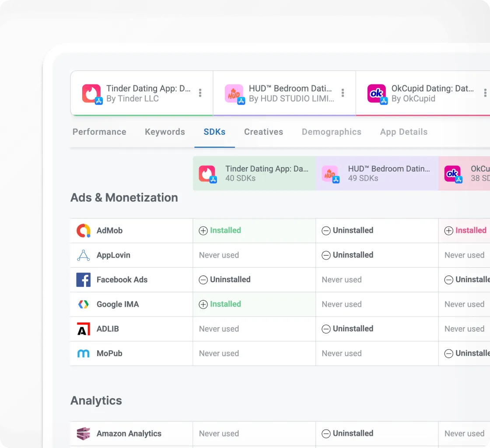Click 'By OkCupid' publisher text
Screen dimensions: 490x448
[x=413, y=99]
